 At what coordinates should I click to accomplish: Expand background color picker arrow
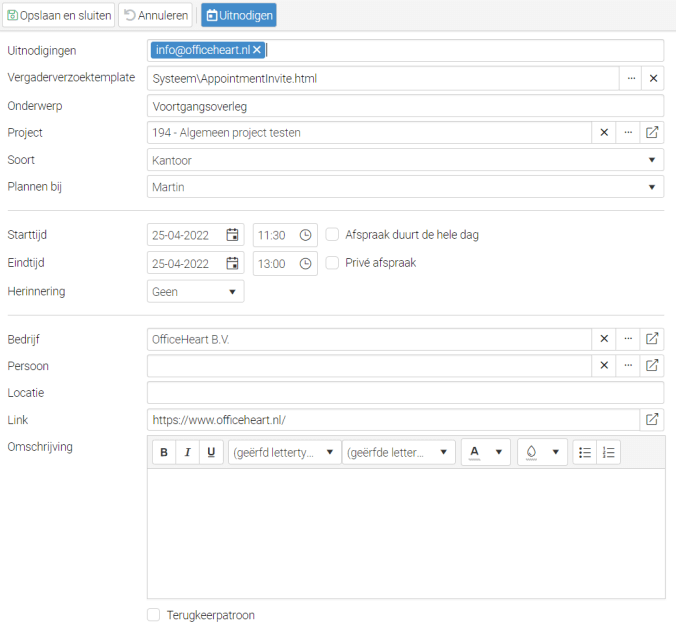[556, 452]
